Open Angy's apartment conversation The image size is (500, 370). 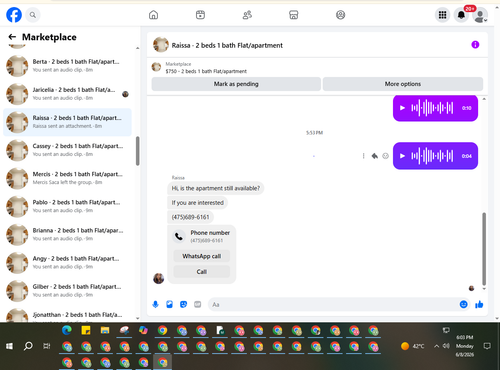coord(67,263)
